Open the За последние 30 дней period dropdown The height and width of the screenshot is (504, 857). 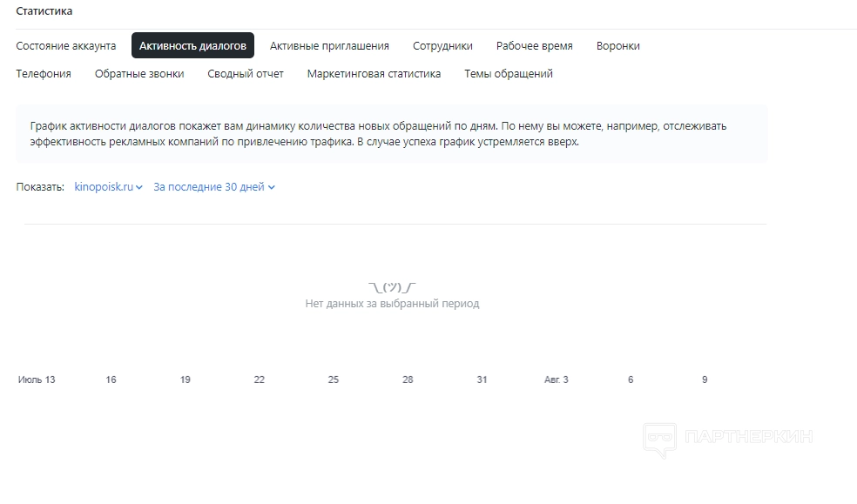point(214,187)
